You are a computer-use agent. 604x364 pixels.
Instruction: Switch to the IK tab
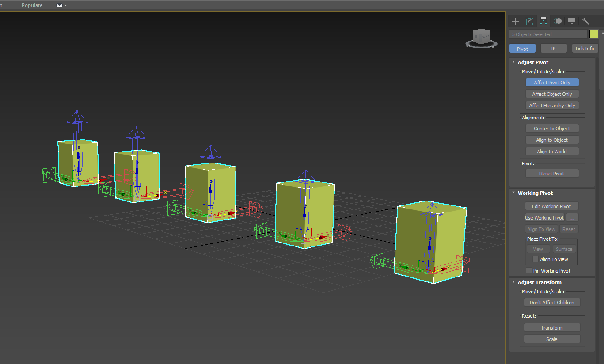[x=554, y=48]
